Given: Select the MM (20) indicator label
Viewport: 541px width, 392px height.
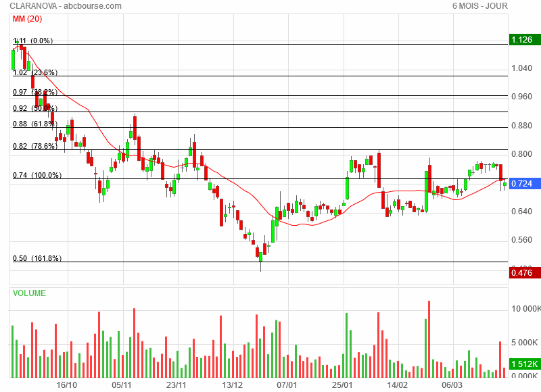Looking at the screenshot, I should pyautogui.click(x=27, y=19).
